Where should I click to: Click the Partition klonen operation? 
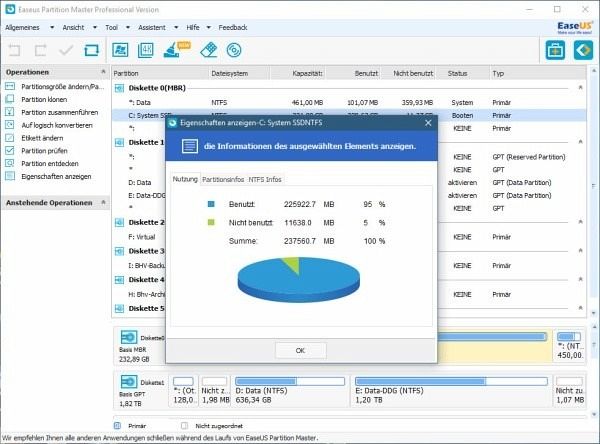point(45,101)
